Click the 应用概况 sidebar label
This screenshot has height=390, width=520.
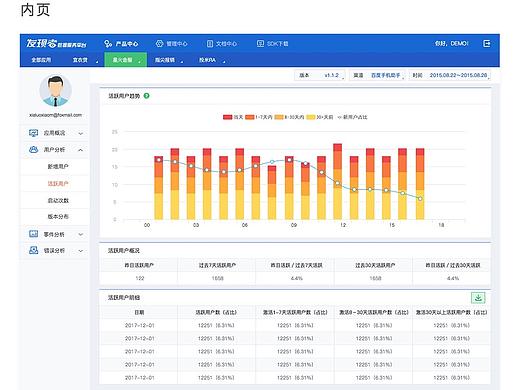(54, 133)
